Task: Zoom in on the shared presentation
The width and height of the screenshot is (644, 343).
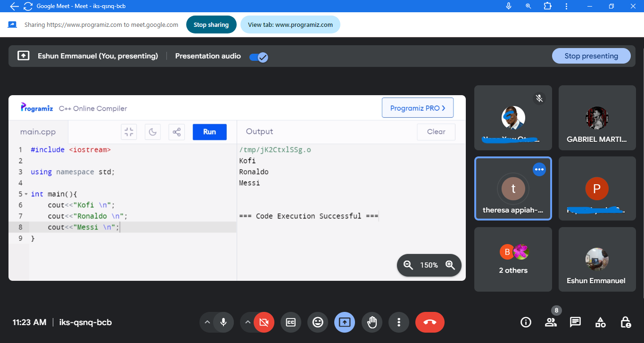Action: pyautogui.click(x=450, y=265)
